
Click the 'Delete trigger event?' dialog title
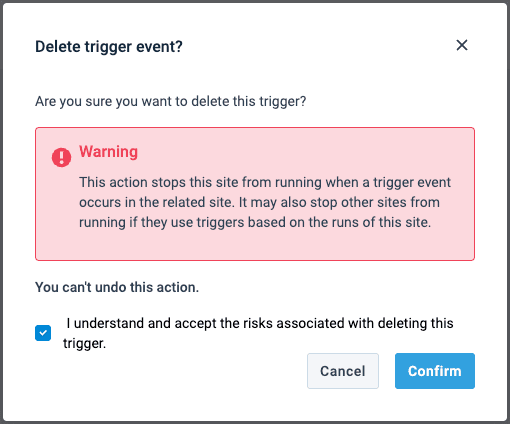[109, 47]
